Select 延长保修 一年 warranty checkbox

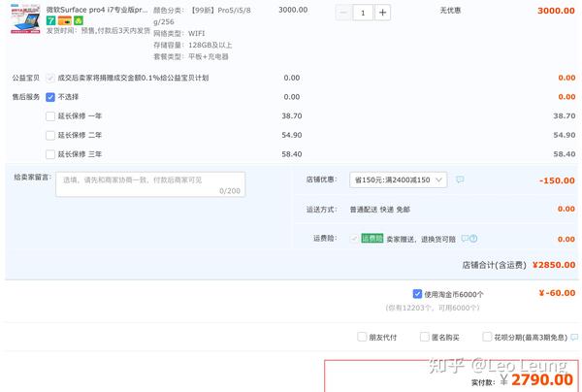[50, 116]
